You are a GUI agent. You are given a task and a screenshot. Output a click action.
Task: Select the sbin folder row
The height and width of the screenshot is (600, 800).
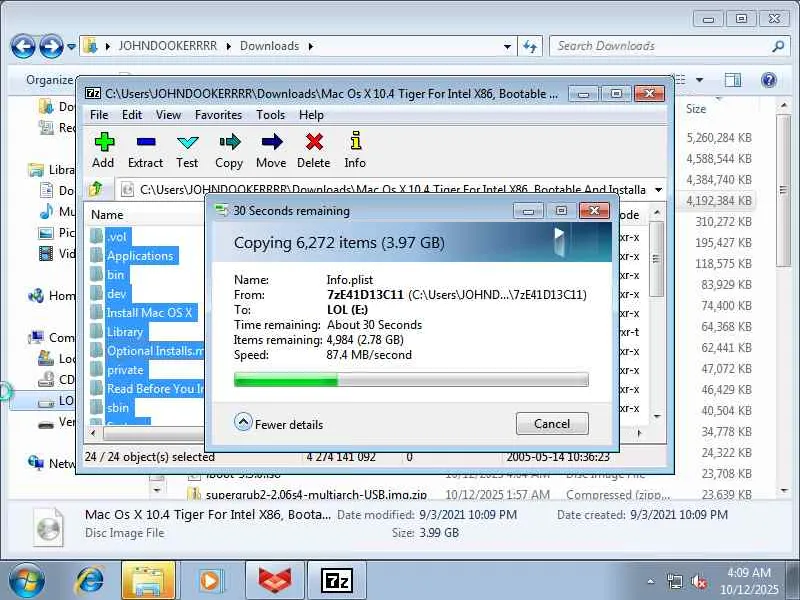tap(118, 408)
